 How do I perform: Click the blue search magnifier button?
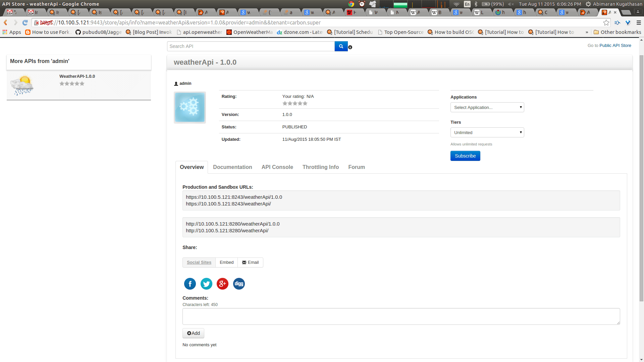pyautogui.click(x=341, y=46)
